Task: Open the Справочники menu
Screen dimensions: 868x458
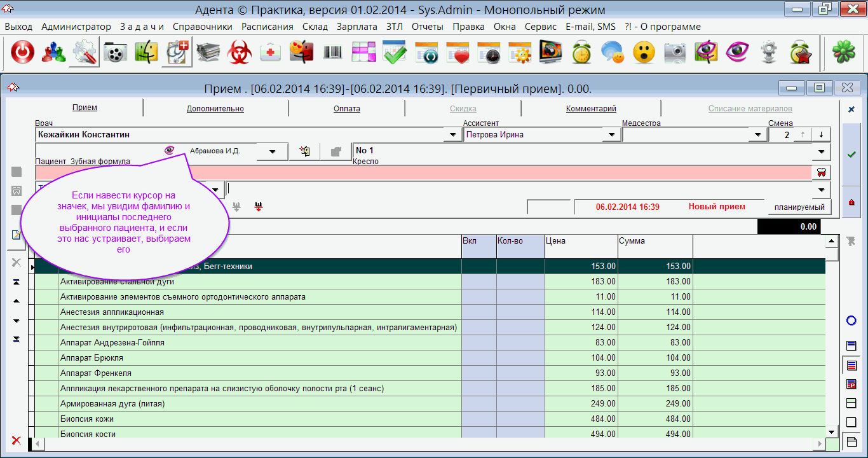Action: click(x=202, y=27)
